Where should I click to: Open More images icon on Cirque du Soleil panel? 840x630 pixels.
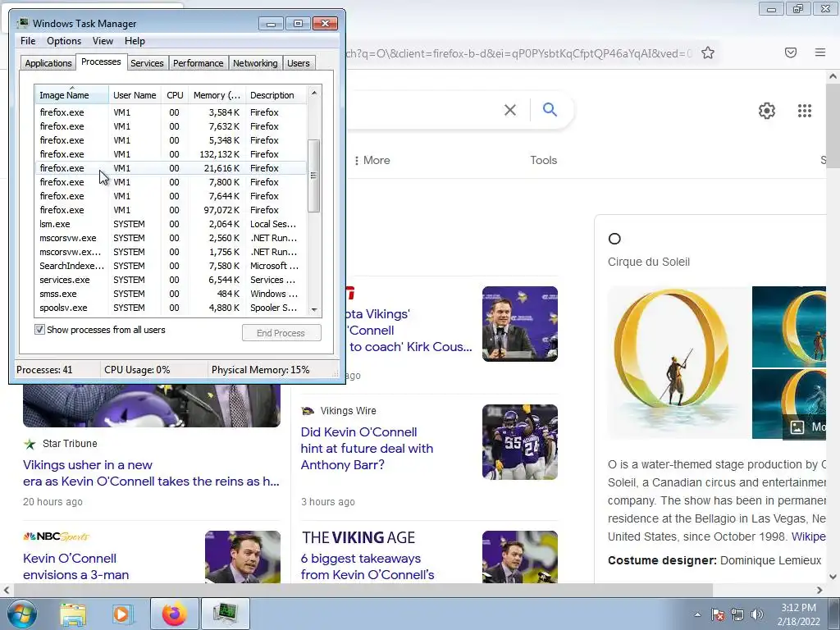[797, 427]
